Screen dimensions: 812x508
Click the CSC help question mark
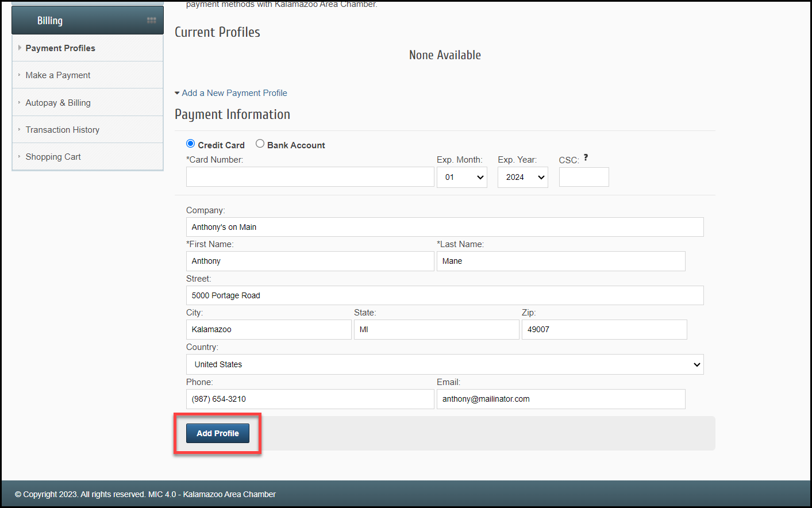coord(586,157)
